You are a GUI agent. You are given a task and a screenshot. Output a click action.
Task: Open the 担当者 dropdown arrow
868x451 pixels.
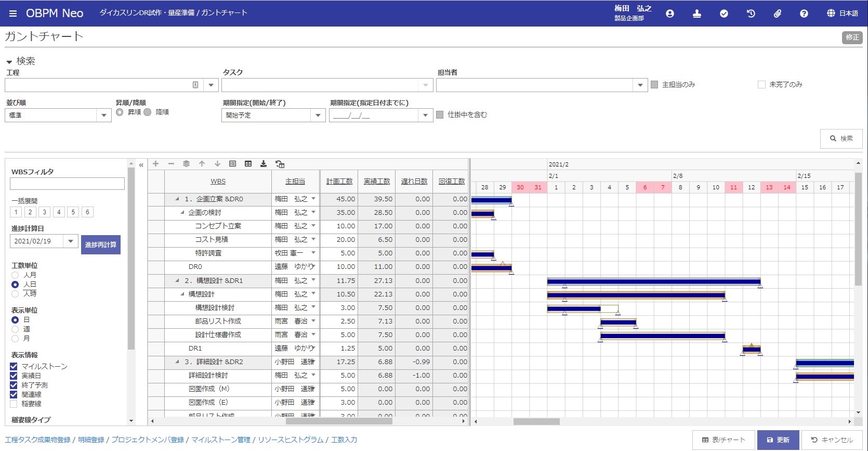(x=640, y=85)
